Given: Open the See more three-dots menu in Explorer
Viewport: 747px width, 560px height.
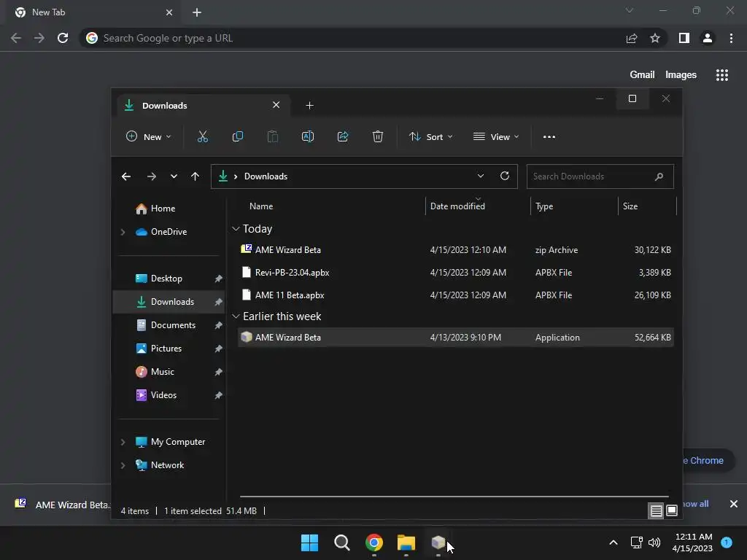Looking at the screenshot, I should tap(549, 137).
